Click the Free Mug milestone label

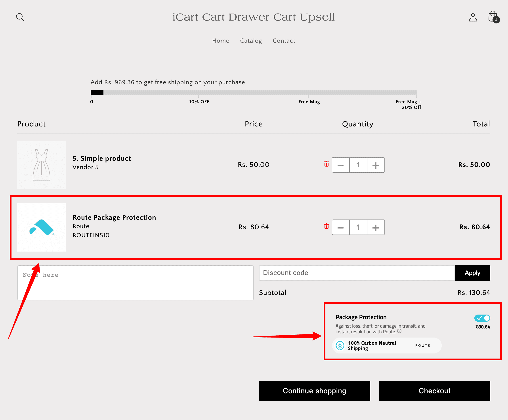[x=309, y=102]
